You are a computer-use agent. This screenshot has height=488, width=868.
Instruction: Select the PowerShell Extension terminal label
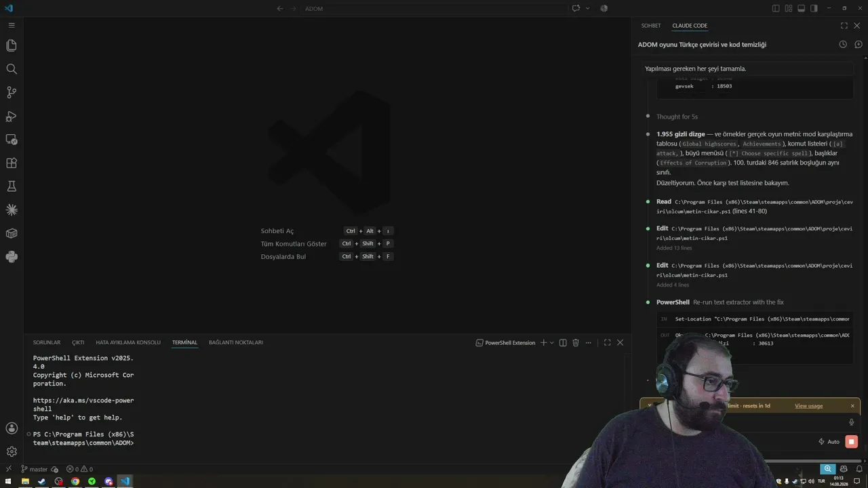[x=506, y=343]
